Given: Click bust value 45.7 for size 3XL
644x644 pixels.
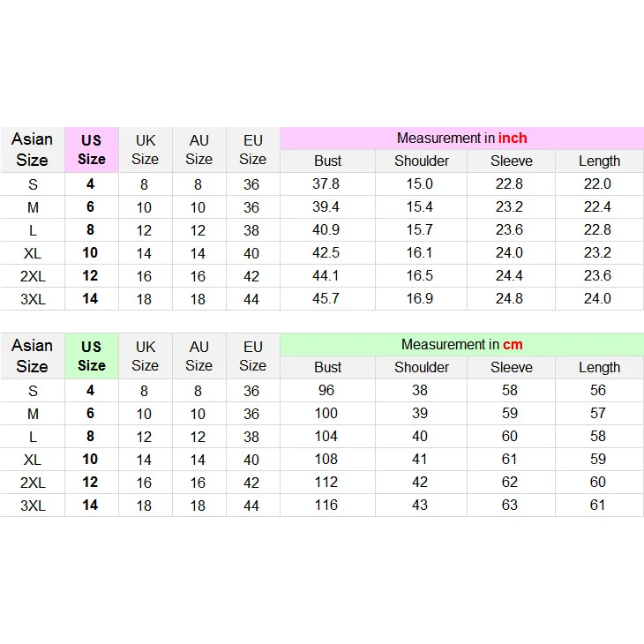Looking at the screenshot, I should [327, 298].
